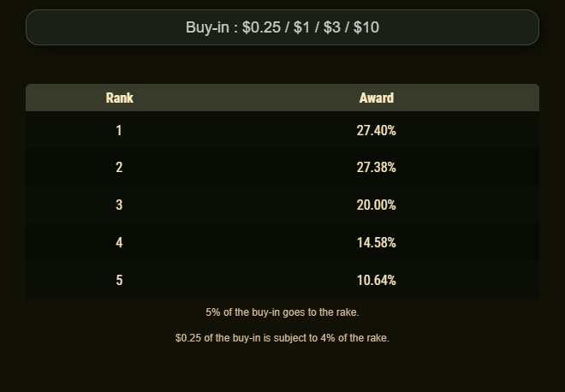Click the $0.25 buy-in rake note

pyautogui.click(x=282, y=338)
